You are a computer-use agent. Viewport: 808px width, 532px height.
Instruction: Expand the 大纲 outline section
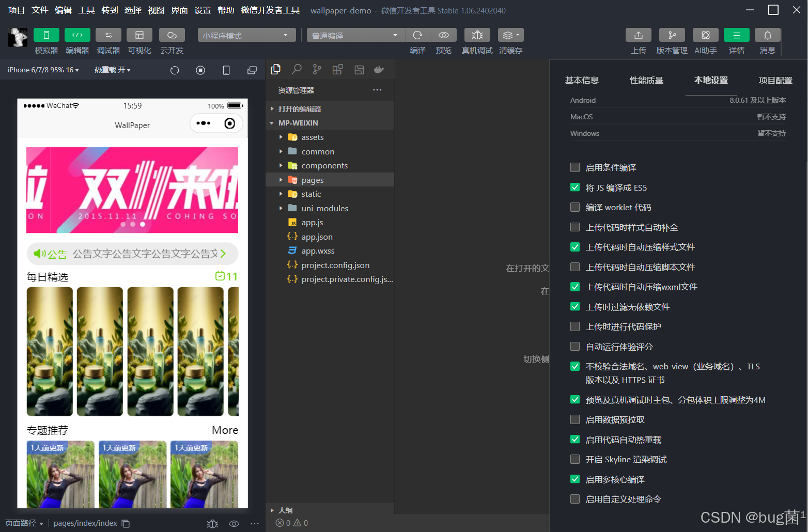330,510
